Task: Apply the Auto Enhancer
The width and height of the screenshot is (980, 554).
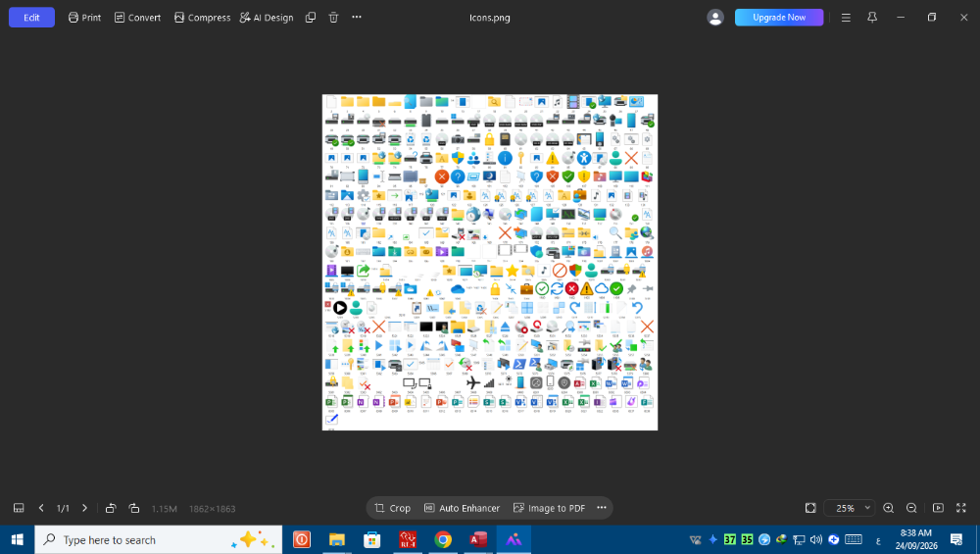Action: pyautogui.click(x=462, y=508)
